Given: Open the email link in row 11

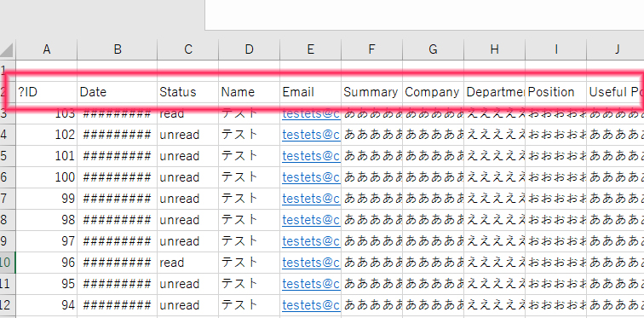Looking at the screenshot, I should 311,284.
